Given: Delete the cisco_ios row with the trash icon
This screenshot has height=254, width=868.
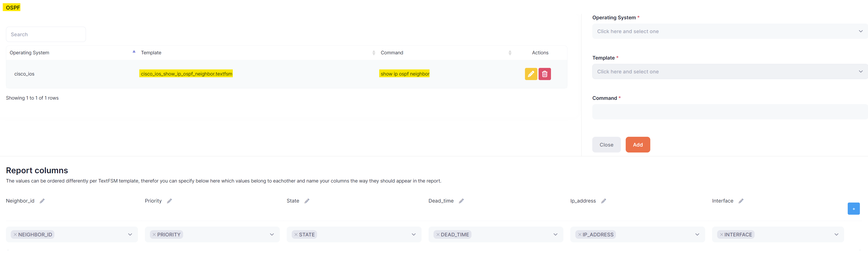Looking at the screenshot, I should coord(545,74).
